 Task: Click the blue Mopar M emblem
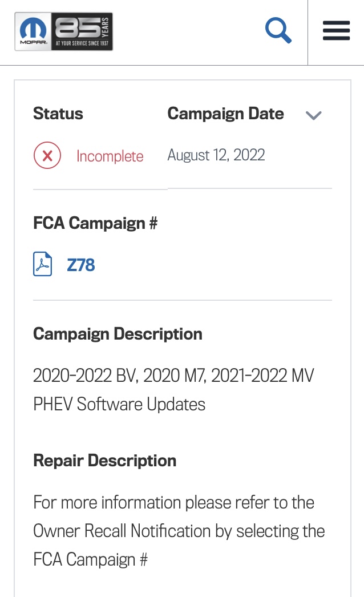(x=33, y=29)
